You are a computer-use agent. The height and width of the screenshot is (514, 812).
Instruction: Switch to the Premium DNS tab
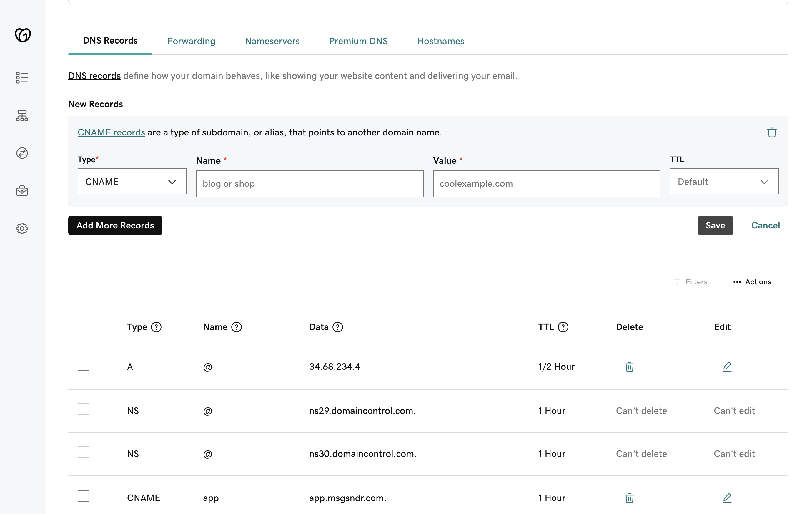358,41
